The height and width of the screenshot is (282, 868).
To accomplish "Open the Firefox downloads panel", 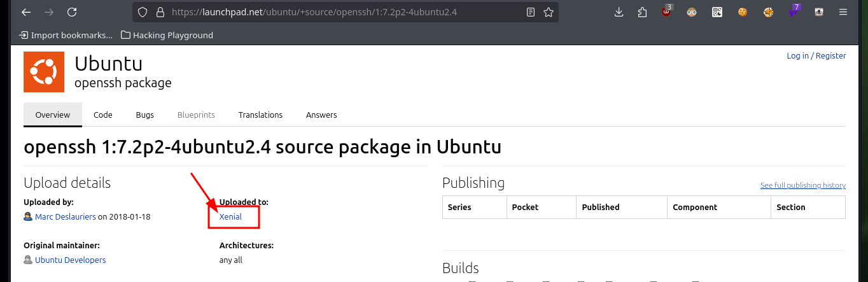I will tap(619, 12).
